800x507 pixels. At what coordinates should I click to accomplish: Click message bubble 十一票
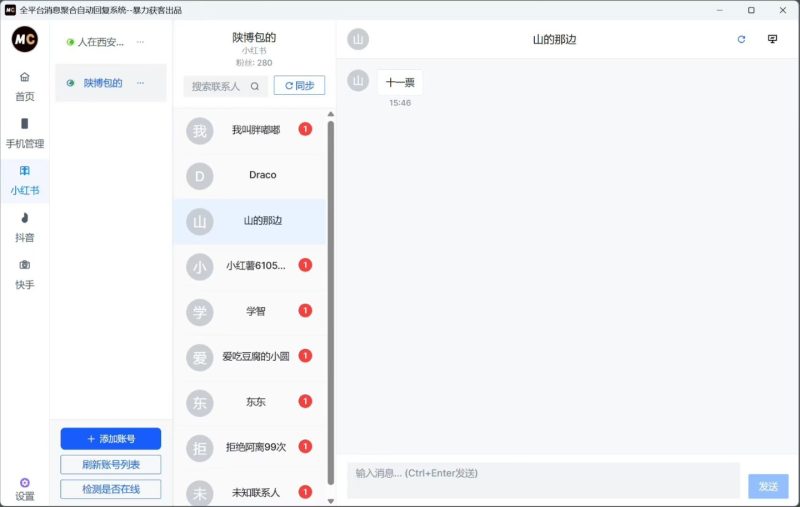click(x=400, y=83)
